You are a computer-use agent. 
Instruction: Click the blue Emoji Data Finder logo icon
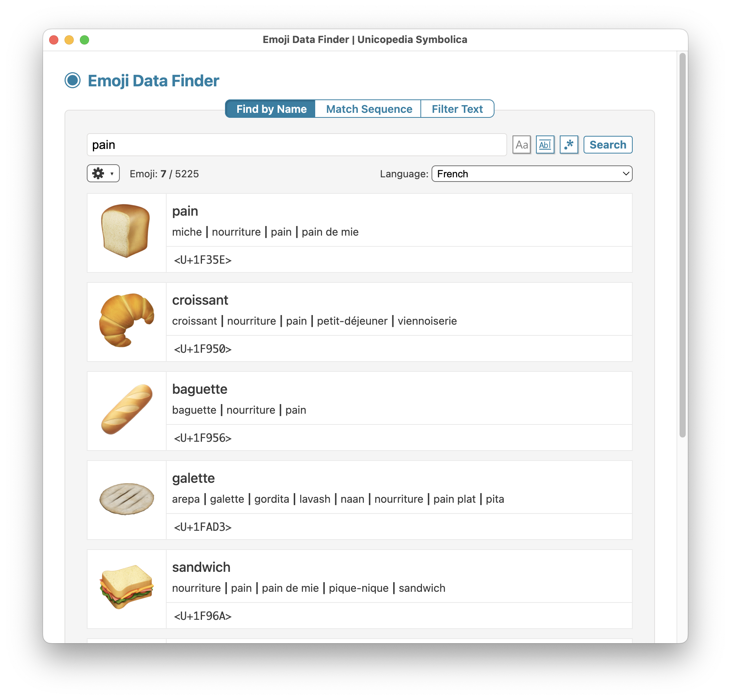(x=73, y=81)
